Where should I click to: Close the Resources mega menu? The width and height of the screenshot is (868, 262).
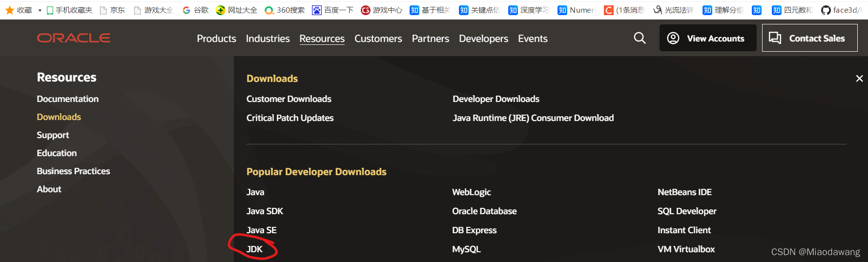(859, 79)
